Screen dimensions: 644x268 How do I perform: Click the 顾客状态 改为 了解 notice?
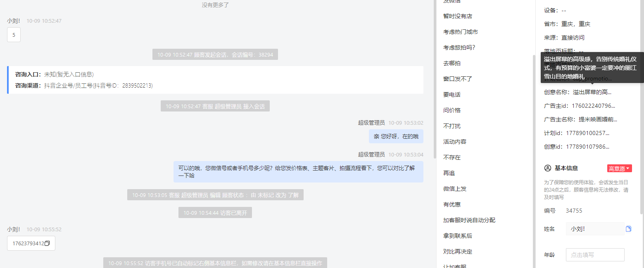(x=215, y=195)
